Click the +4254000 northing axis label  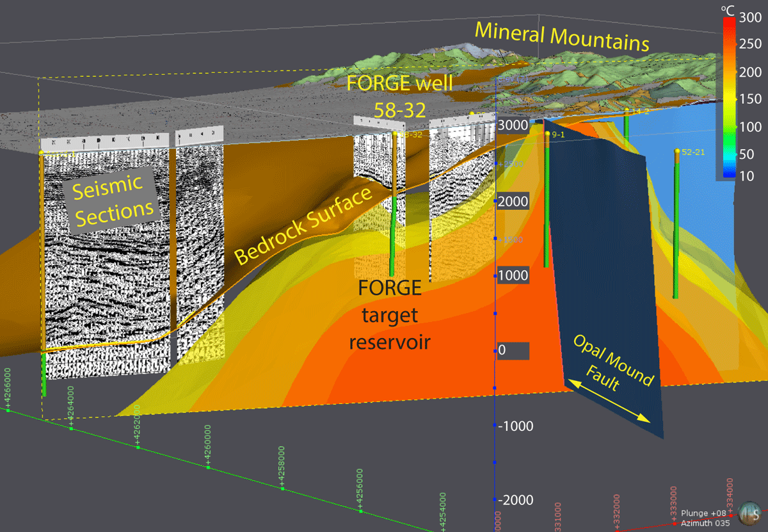444,512
